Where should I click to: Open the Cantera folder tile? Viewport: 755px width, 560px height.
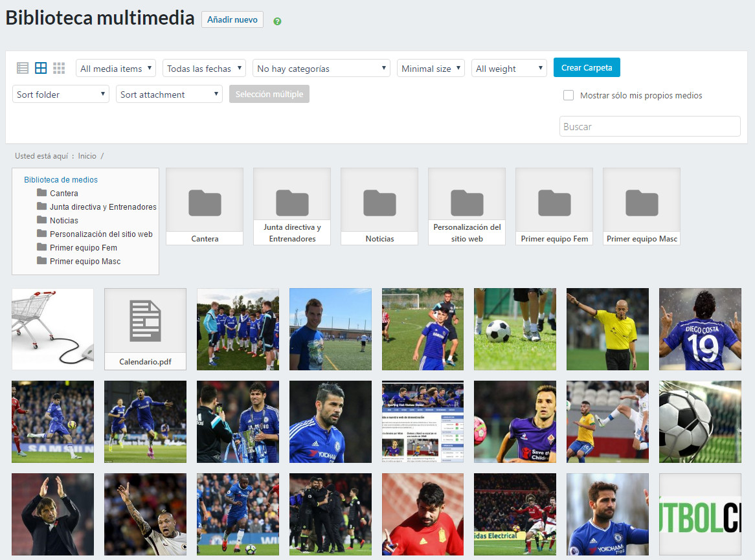click(205, 206)
